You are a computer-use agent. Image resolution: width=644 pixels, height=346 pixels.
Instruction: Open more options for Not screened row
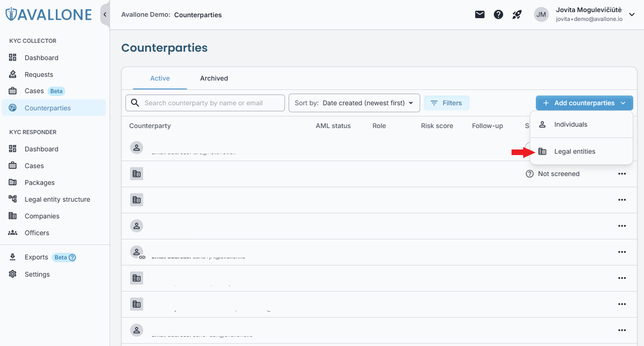(622, 174)
